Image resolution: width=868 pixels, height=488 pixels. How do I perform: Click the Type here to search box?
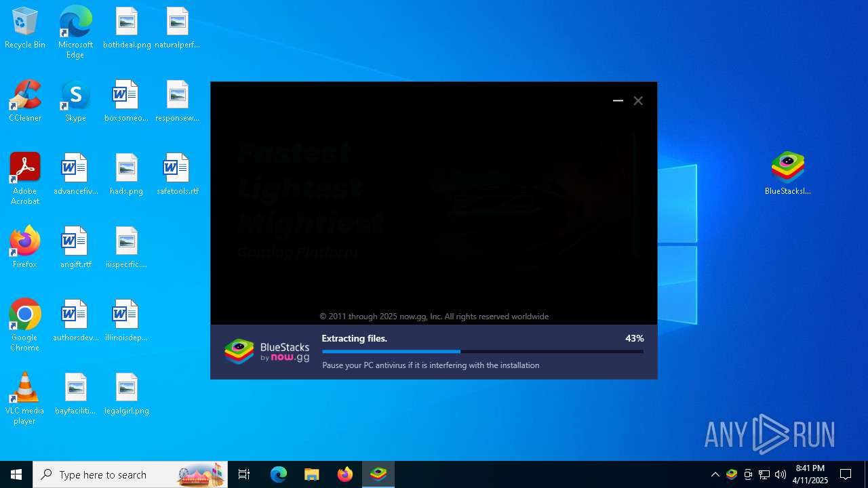[130, 474]
